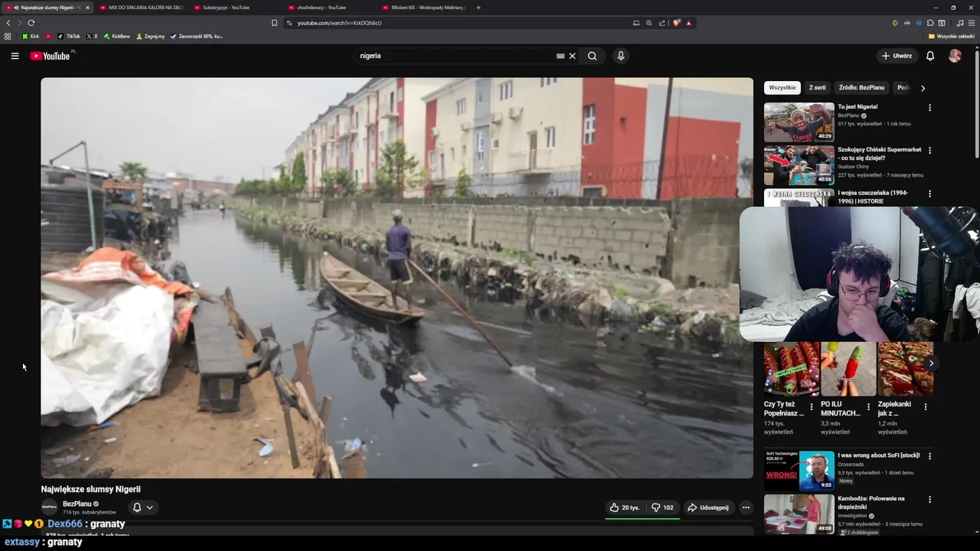Click the video player to pause playback
The width and height of the screenshot is (980, 551).
[397, 278]
